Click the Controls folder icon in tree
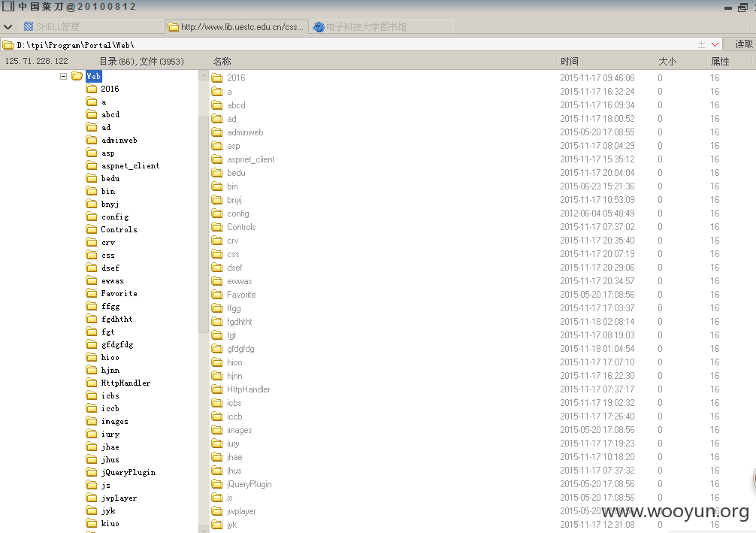 point(92,229)
